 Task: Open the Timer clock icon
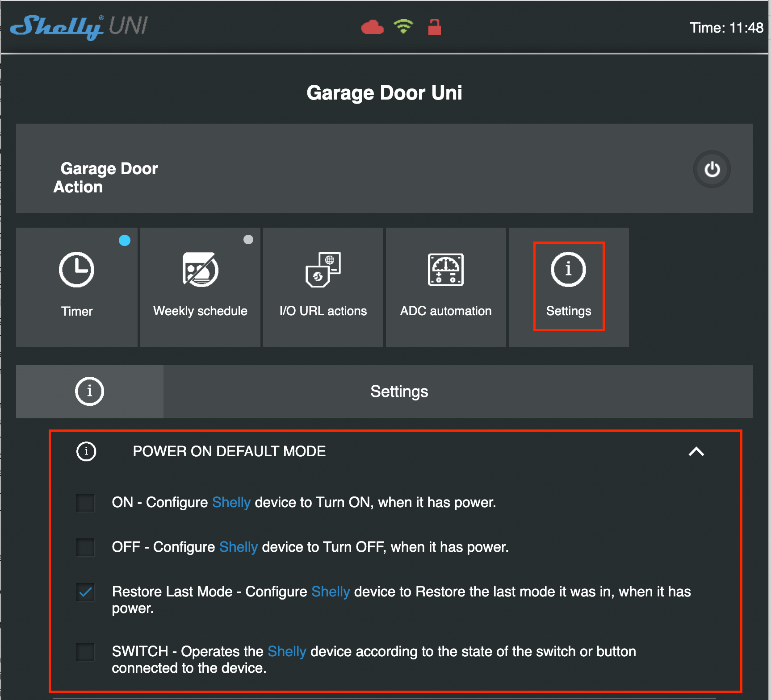point(76,270)
